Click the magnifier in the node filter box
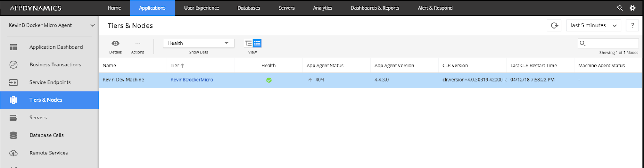 582,43
